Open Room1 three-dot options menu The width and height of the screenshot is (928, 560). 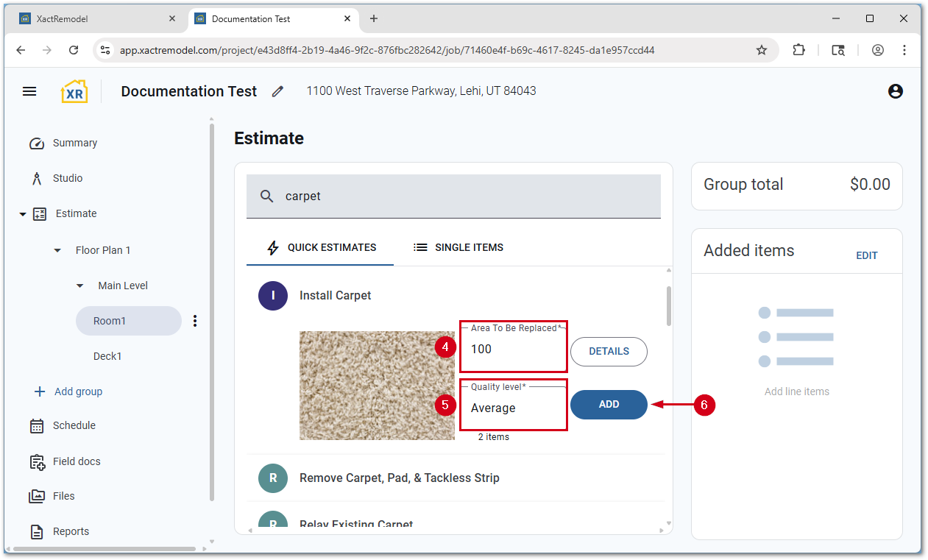point(195,321)
